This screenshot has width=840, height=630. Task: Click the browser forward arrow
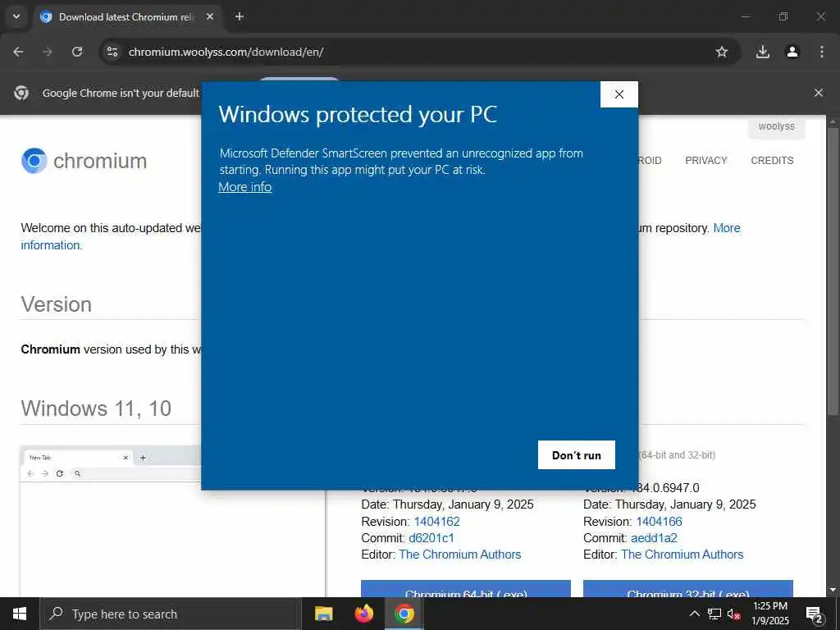click(x=48, y=52)
